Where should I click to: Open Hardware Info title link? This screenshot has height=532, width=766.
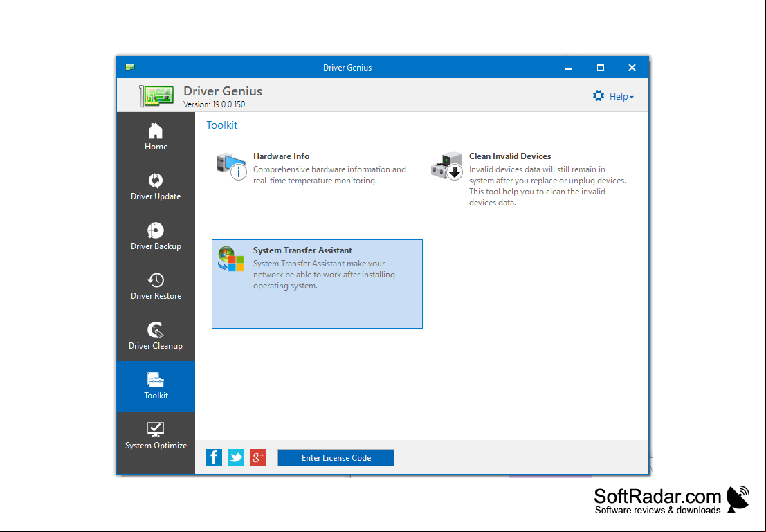point(282,156)
